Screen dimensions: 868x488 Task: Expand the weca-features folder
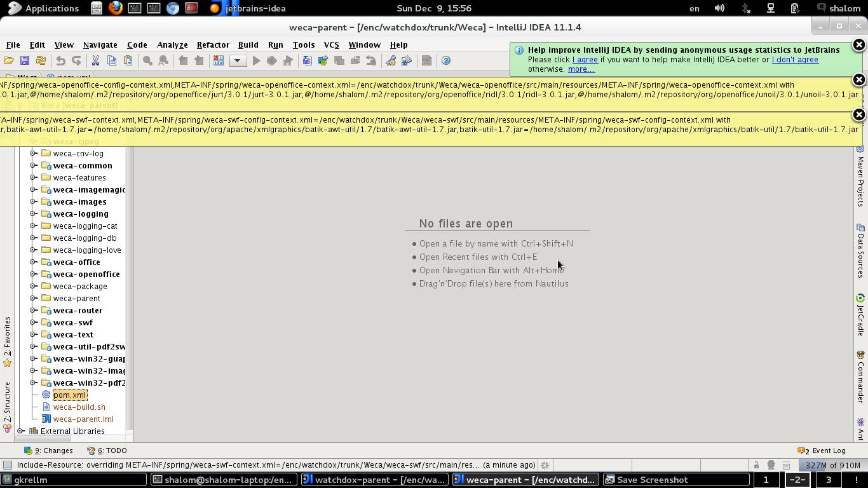33,177
